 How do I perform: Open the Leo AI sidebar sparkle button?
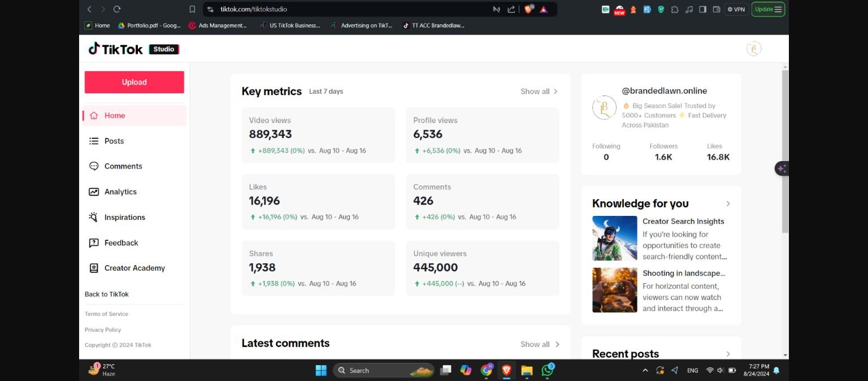pos(782,168)
